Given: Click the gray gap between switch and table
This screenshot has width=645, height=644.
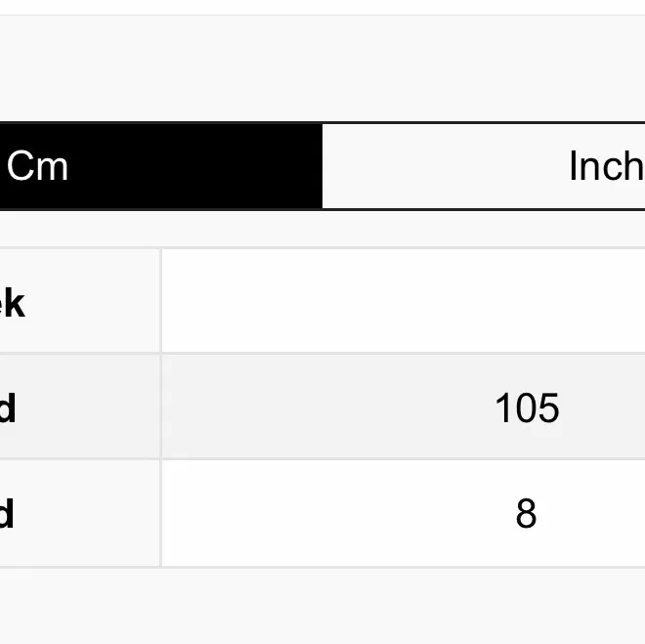Looking at the screenshot, I should (322, 229).
